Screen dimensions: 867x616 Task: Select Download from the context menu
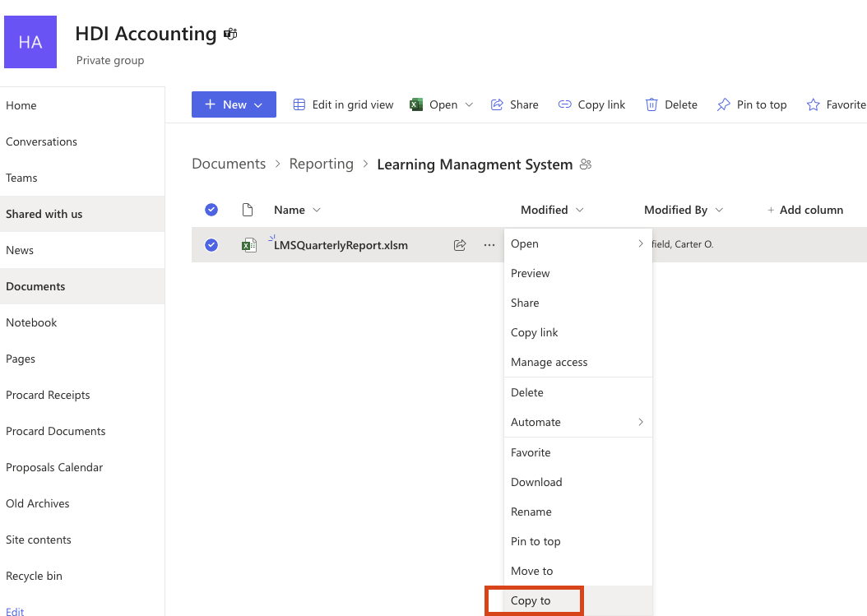pyautogui.click(x=536, y=482)
